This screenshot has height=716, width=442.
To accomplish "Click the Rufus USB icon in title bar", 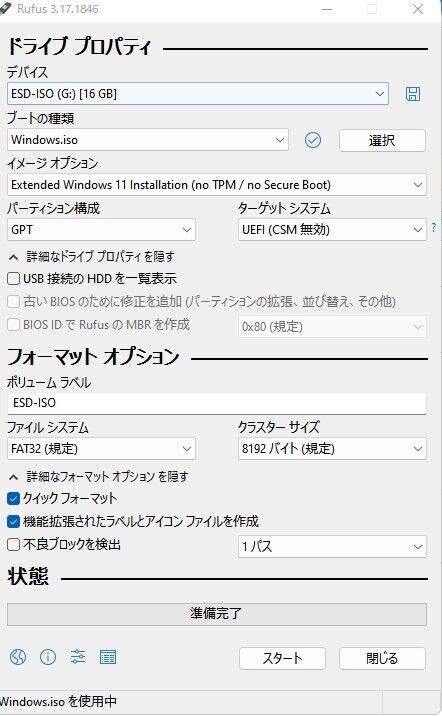I will (x=5, y=8).
